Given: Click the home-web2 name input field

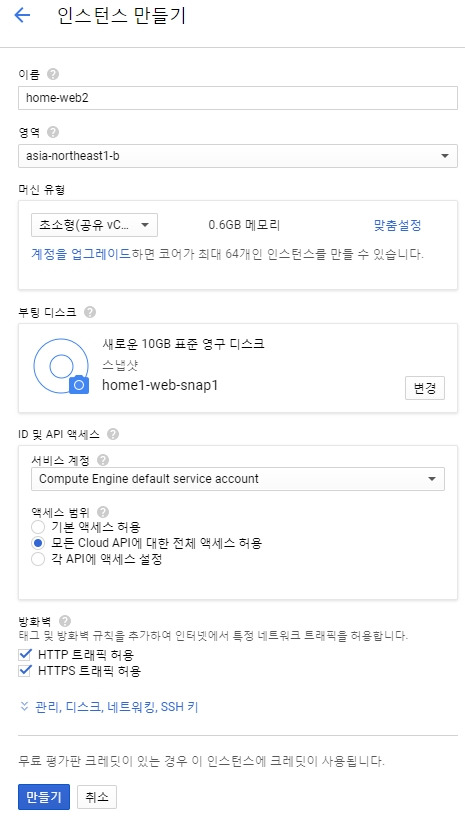Looking at the screenshot, I should (x=238, y=98).
